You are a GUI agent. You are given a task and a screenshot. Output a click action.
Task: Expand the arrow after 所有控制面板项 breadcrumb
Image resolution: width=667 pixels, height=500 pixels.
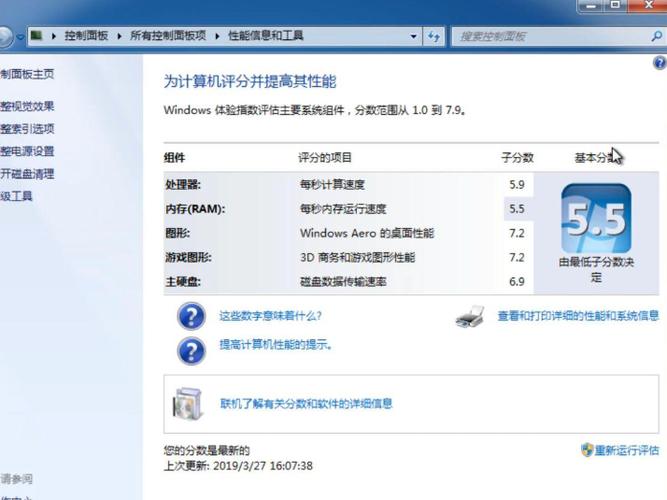pos(217,36)
